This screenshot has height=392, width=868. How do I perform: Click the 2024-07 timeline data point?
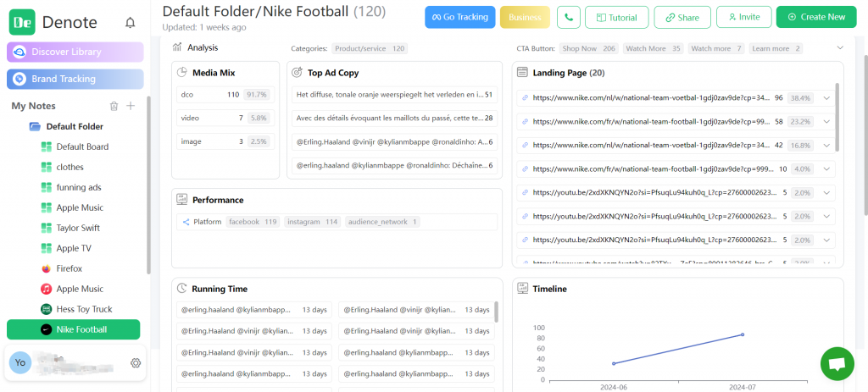[743, 334]
